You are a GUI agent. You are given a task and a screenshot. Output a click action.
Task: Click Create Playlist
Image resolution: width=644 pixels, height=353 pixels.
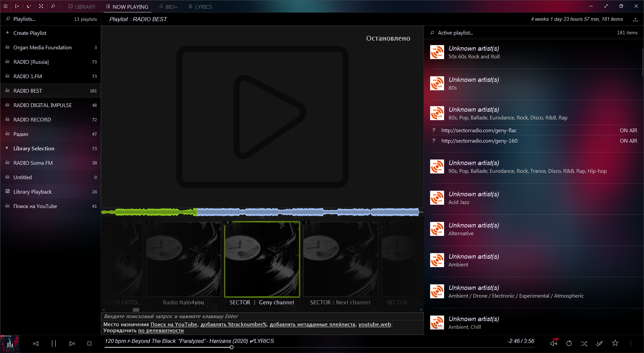click(x=30, y=33)
